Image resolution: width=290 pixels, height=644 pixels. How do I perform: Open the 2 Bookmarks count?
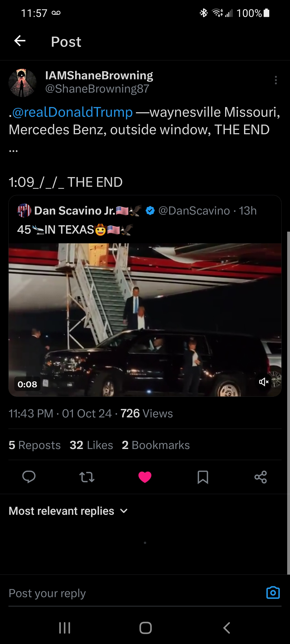[x=156, y=445]
